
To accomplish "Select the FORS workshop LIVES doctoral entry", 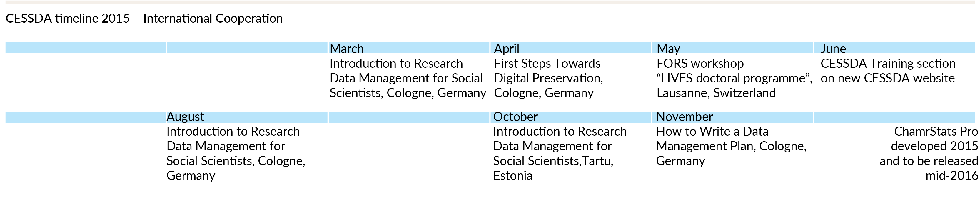I will [x=734, y=78].
